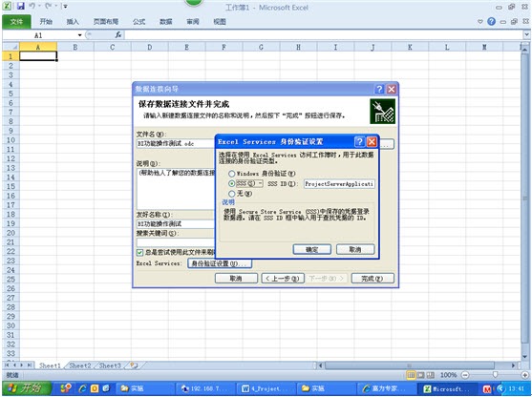Click Internet Explorer quick launch icon on taskbar
Screen dimensions: 532x397
[x=82, y=388]
